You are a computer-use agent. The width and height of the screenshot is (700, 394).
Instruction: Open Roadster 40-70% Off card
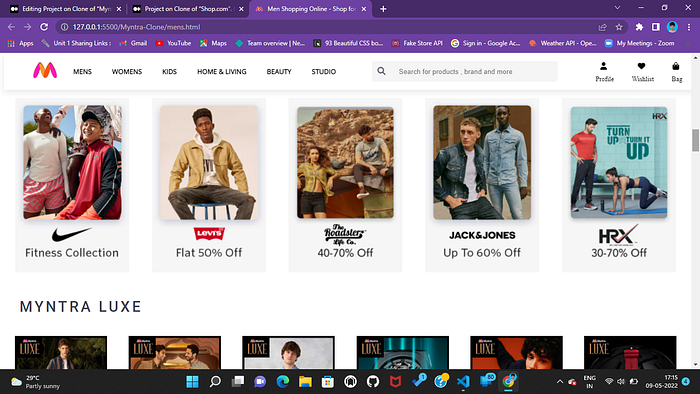pyautogui.click(x=346, y=185)
